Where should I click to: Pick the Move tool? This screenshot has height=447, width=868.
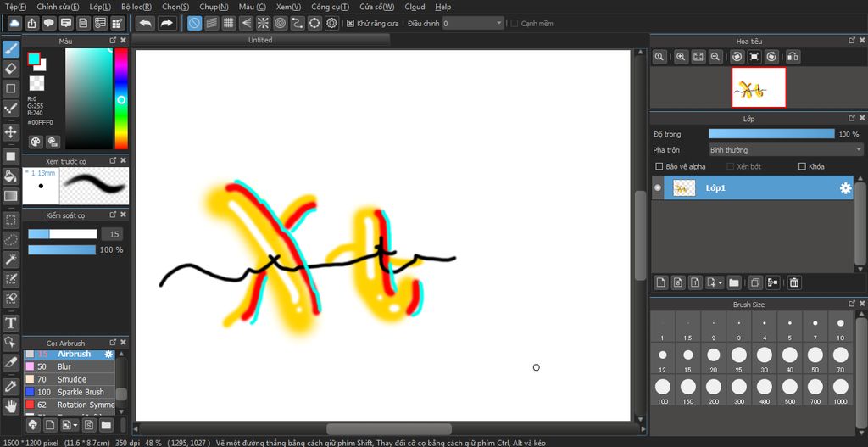(x=10, y=131)
